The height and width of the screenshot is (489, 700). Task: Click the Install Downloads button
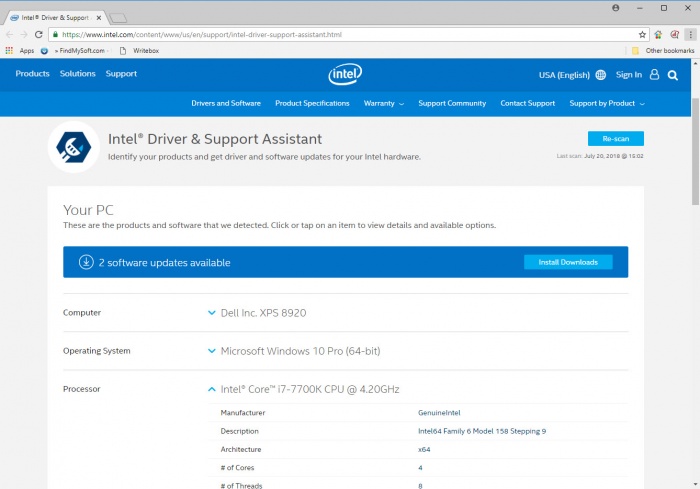pos(568,262)
